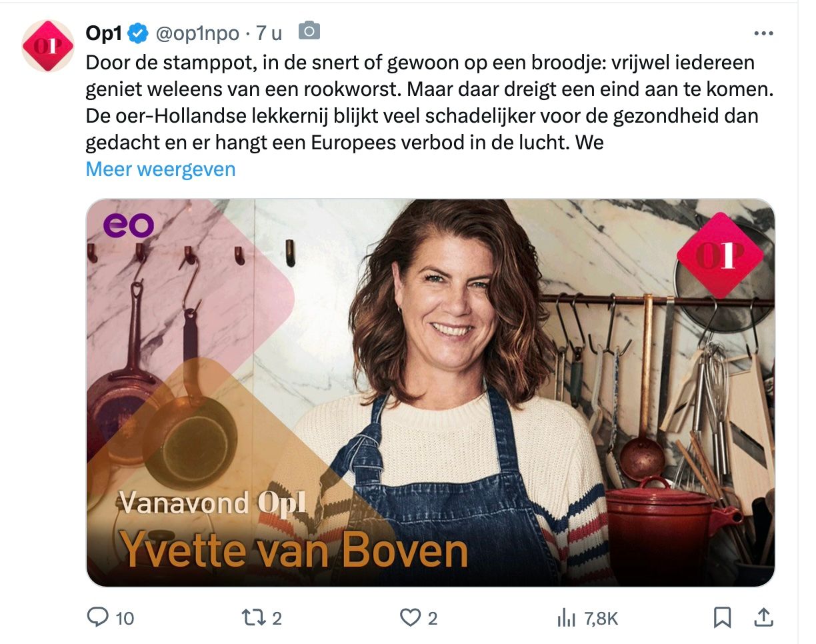Viewport: 816px width, 644px height.
Task: Click the purple eo logo in the image
Action: click(129, 225)
